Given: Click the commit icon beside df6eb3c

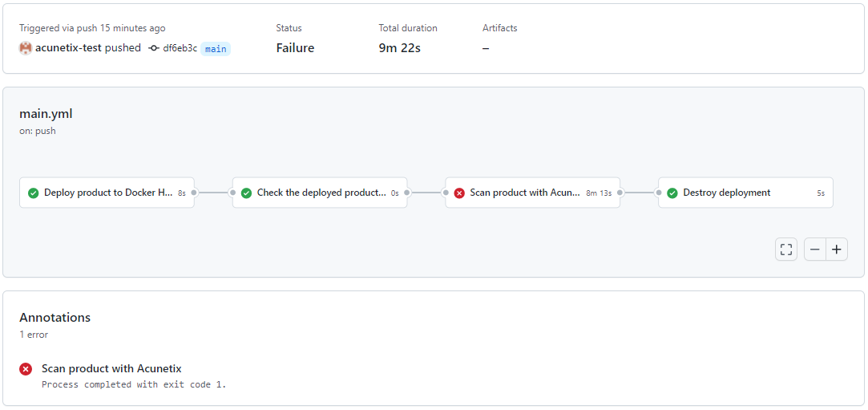Looking at the screenshot, I should click(x=154, y=48).
